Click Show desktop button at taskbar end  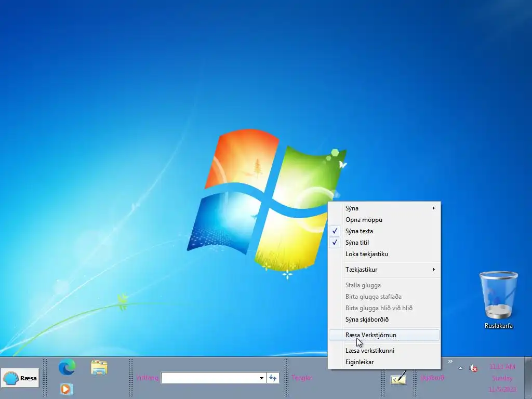(528, 378)
